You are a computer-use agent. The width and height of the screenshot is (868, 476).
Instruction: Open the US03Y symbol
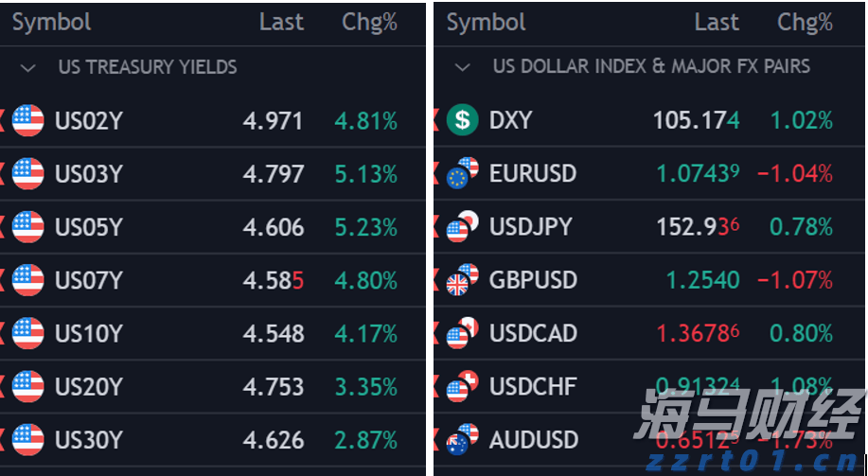(x=89, y=174)
